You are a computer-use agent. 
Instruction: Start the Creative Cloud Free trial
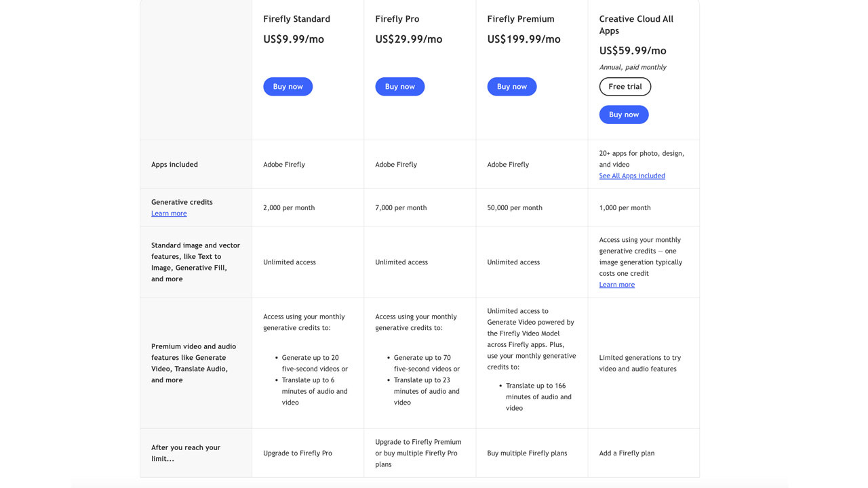[x=625, y=87]
